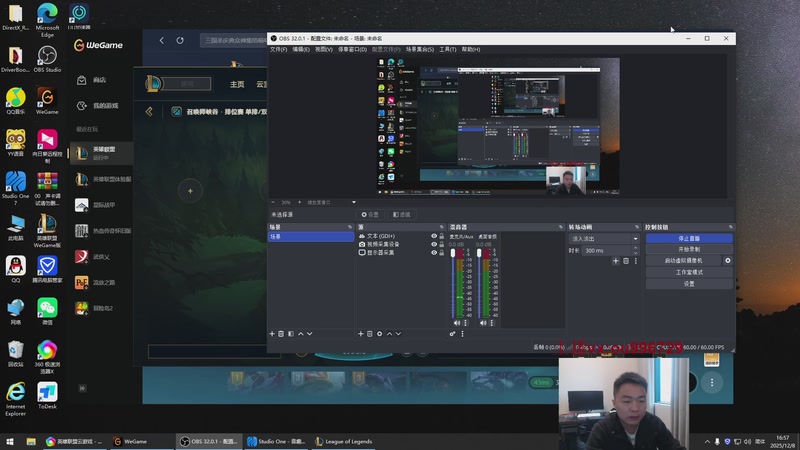Open the OBS Studio desktop shortcut
Screen dimensions: 800x450
(x=47, y=59)
